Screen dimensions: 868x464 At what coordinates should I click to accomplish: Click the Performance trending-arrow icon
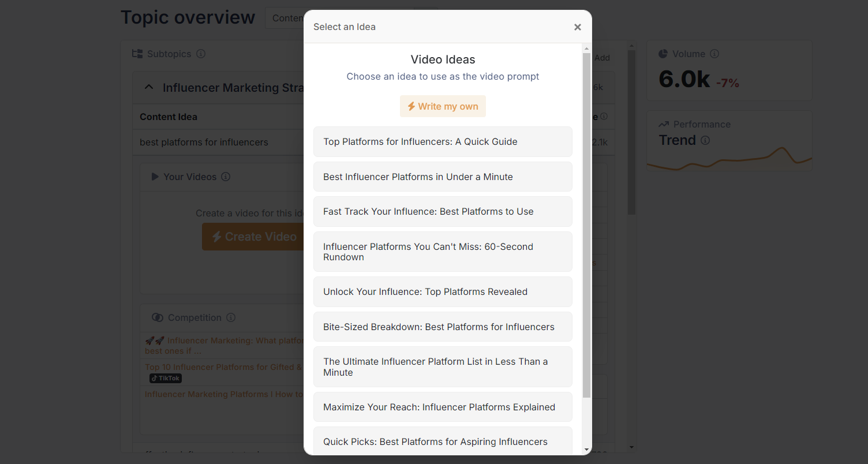click(664, 124)
